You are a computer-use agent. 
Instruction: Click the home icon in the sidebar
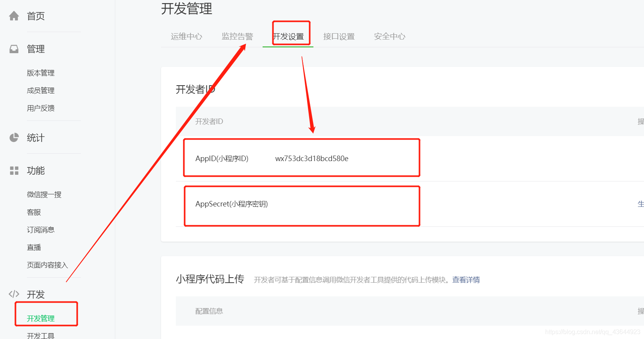tap(14, 16)
